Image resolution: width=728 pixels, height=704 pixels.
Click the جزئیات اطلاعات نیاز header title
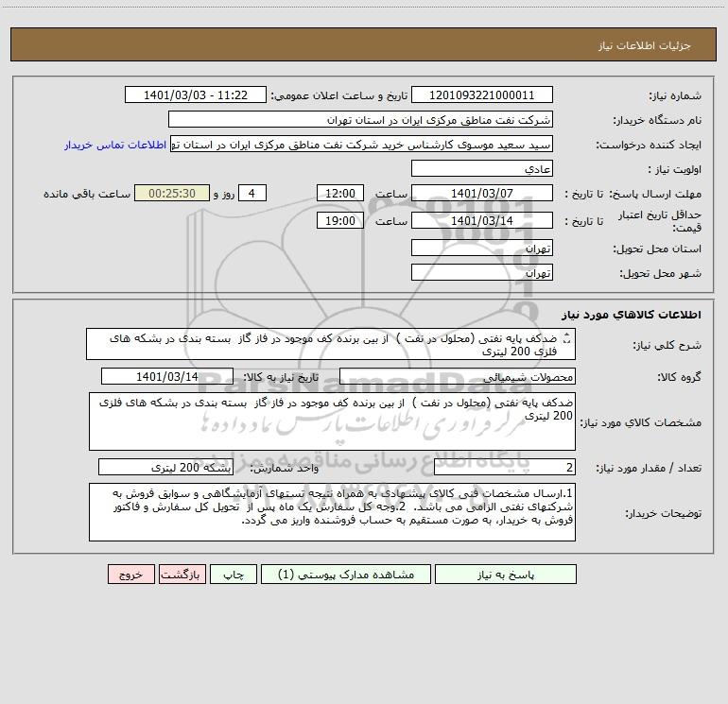tap(645, 45)
